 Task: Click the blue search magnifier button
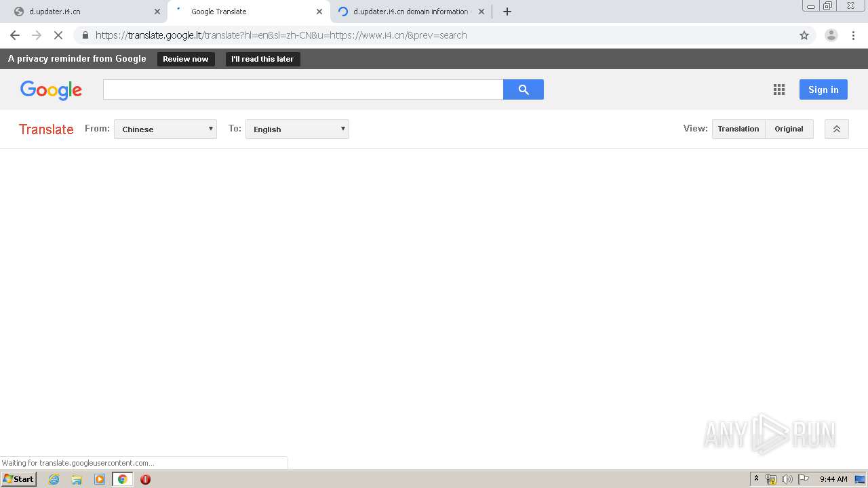(x=524, y=89)
